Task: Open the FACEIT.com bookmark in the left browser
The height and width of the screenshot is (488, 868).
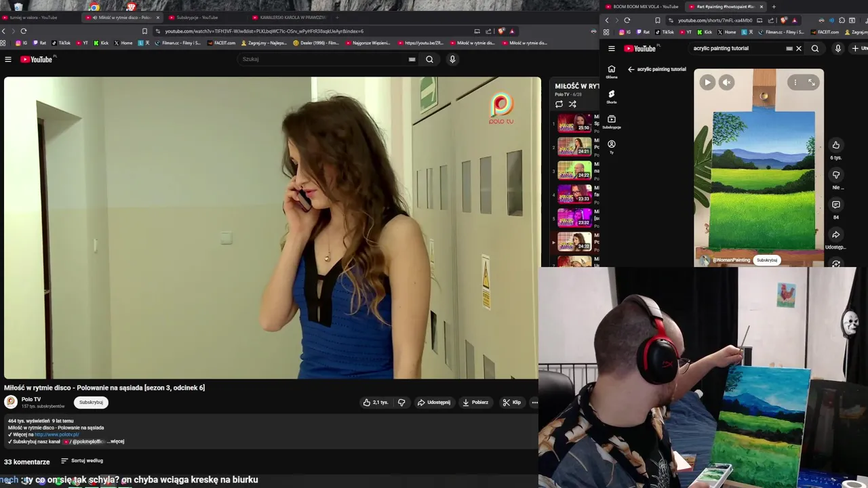Action: (221, 43)
